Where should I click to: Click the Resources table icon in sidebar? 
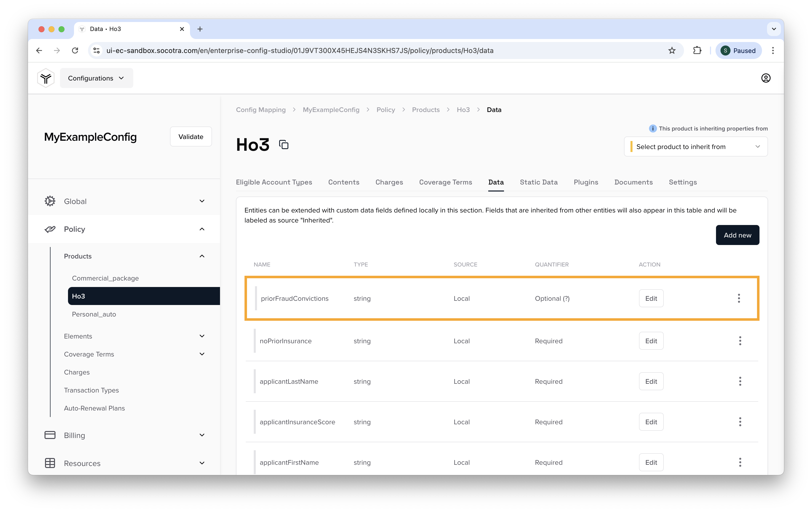tap(50, 463)
